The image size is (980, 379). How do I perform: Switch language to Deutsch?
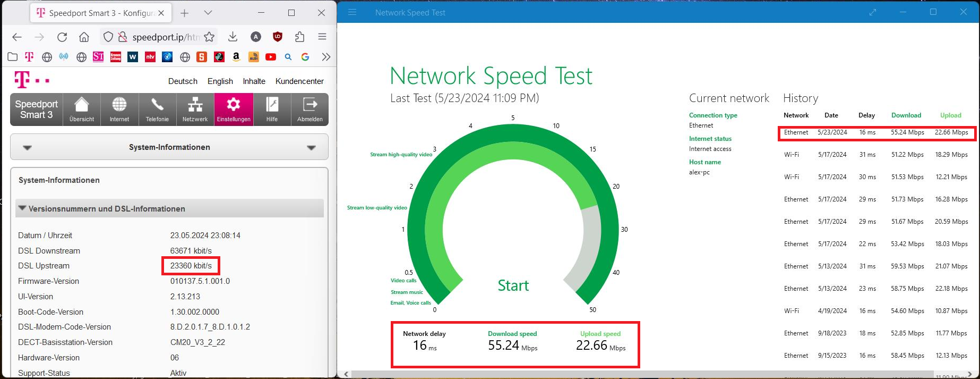point(183,81)
